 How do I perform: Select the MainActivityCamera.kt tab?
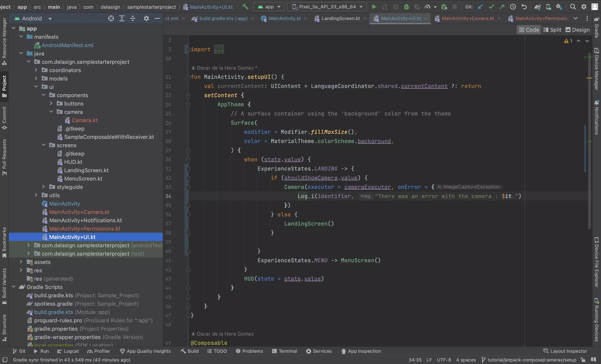click(x=467, y=18)
